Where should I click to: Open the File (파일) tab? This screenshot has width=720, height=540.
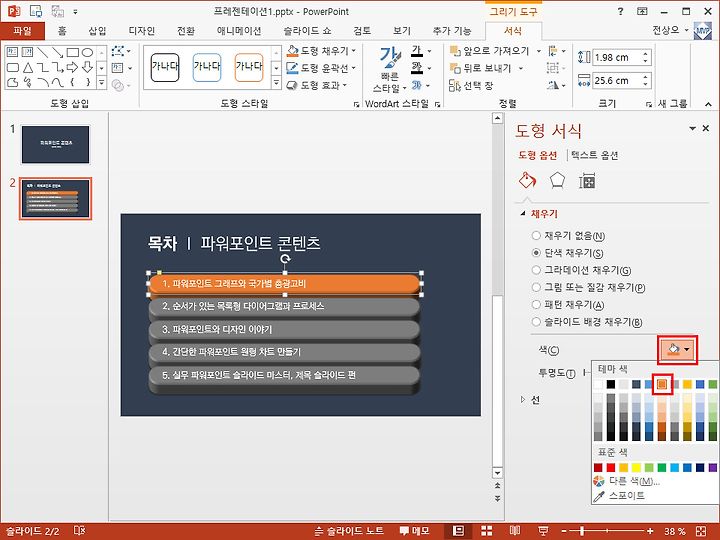pyautogui.click(x=22, y=31)
